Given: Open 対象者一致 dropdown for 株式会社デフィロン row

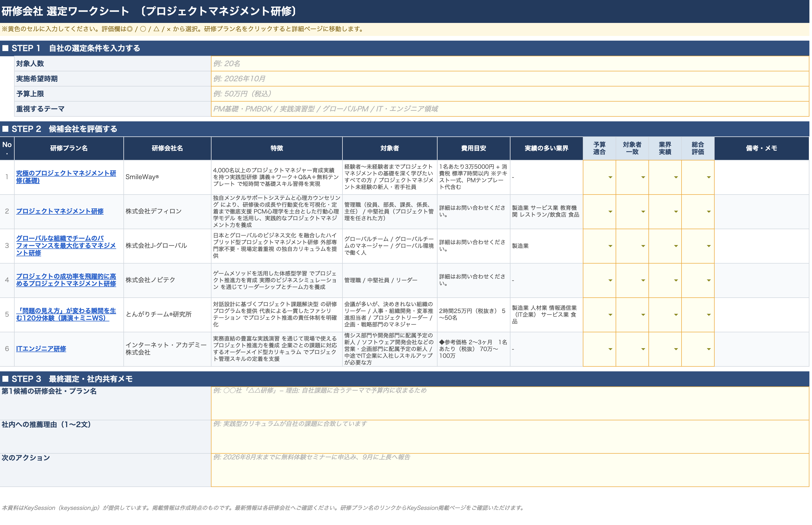Looking at the screenshot, I should [643, 212].
